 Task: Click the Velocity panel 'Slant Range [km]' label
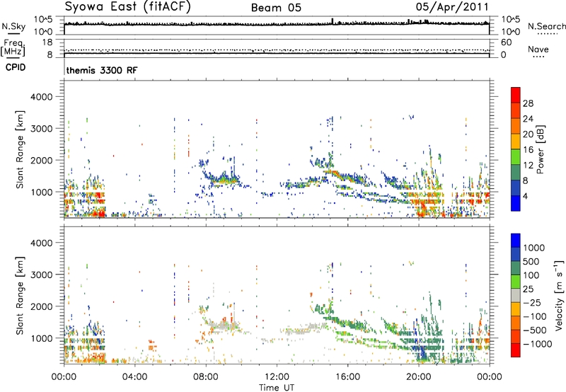pos(20,296)
